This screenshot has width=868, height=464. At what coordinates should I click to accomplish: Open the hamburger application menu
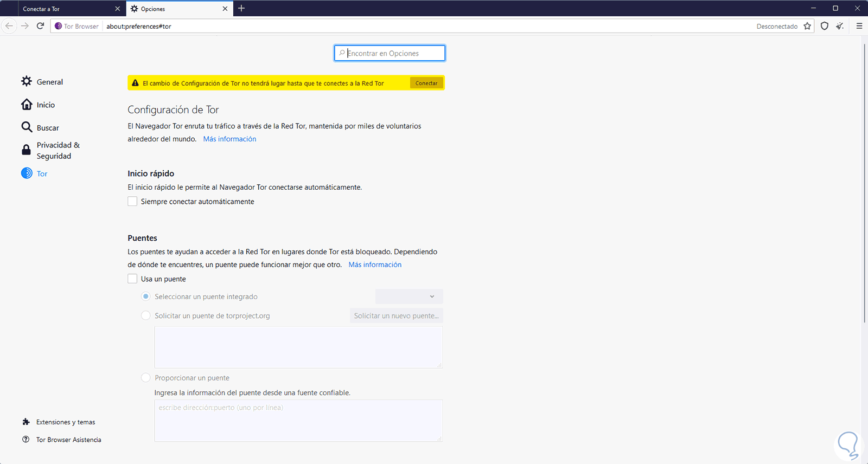click(x=859, y=26)
